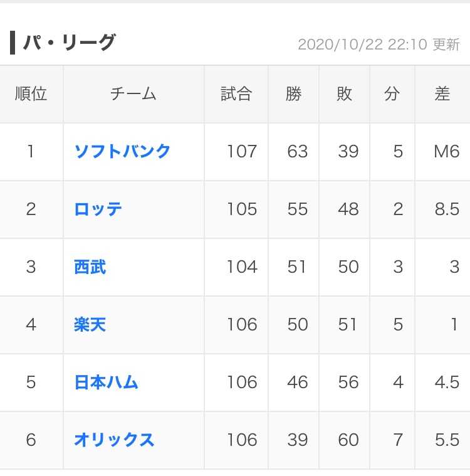Open the 日本ハム team link
Image resolution: width=470 pixels, height=476 pixels.
[x=106, y=382]
